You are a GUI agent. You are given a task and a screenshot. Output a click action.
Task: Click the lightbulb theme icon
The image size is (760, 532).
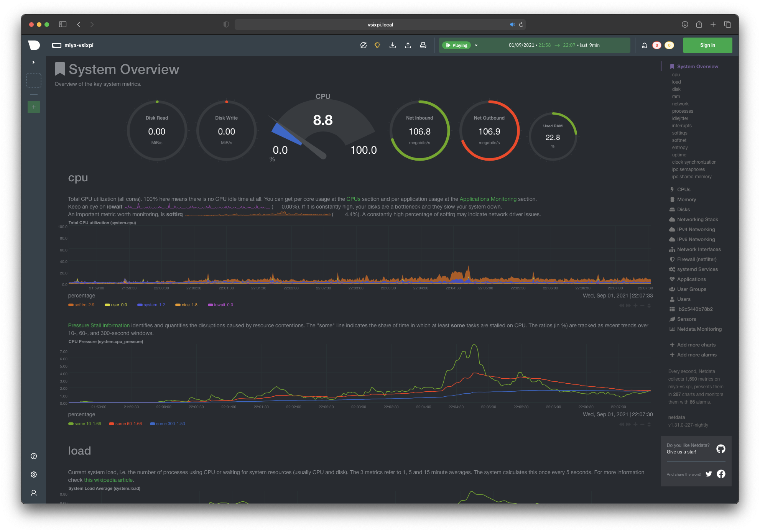[377, 45]
